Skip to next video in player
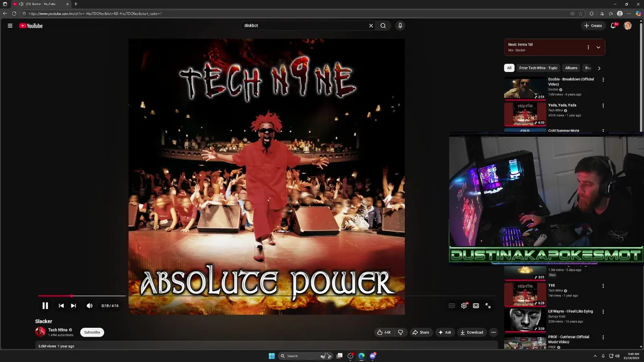 point(73,306)
